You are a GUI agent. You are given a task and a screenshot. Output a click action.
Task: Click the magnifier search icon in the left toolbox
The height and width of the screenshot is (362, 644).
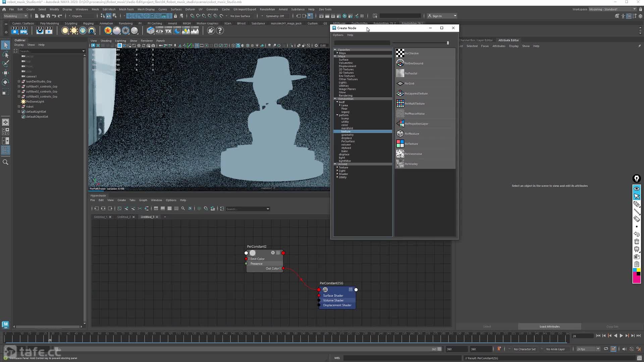5,162
